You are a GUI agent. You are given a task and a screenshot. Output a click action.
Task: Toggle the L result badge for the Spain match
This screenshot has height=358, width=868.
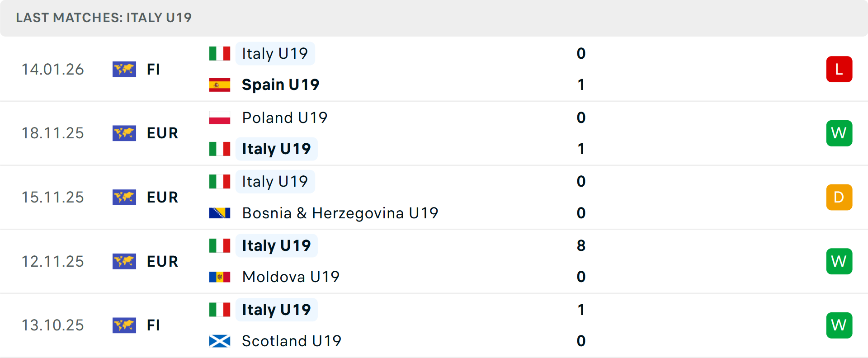(x=839, y=69)
